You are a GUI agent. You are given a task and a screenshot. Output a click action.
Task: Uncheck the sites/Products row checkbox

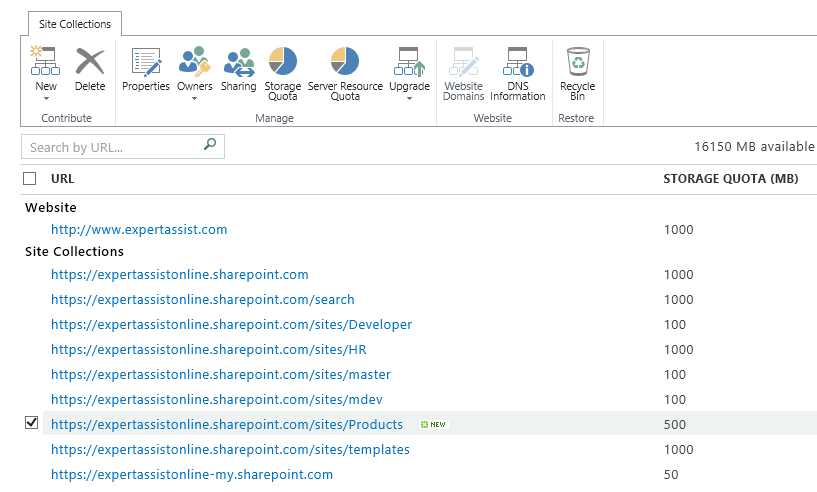click(31, 424)
